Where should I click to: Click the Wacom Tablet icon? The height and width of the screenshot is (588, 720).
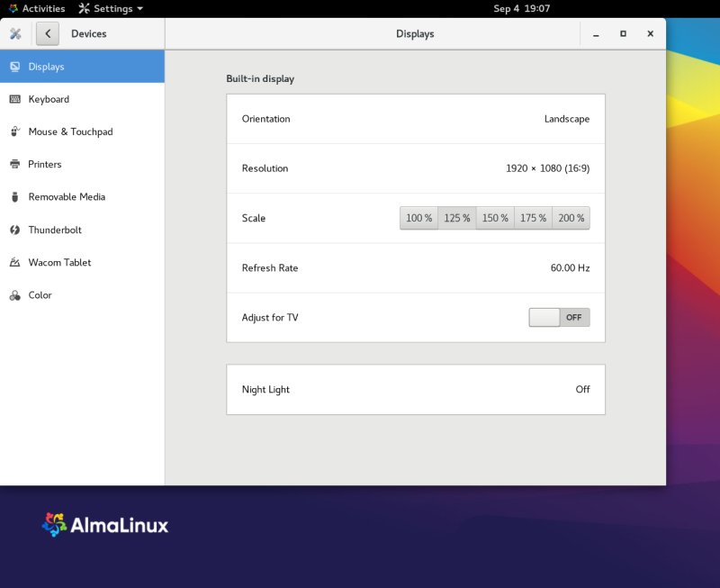click(16, 262)
